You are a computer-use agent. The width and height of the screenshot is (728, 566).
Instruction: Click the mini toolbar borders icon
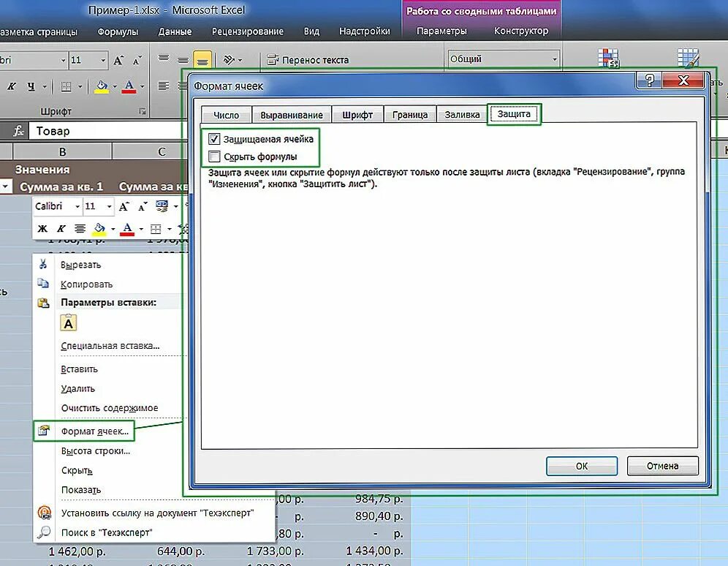(x=156, y=229)
